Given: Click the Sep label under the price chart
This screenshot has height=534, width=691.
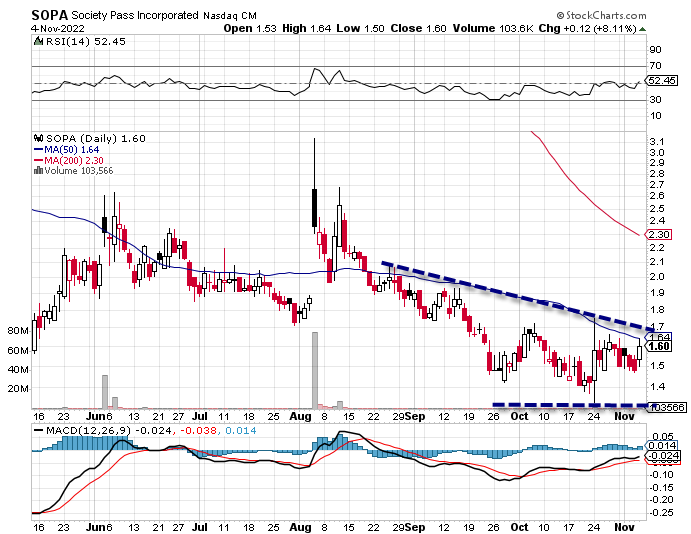Looking at the screenshot, I should click(415, 416).
